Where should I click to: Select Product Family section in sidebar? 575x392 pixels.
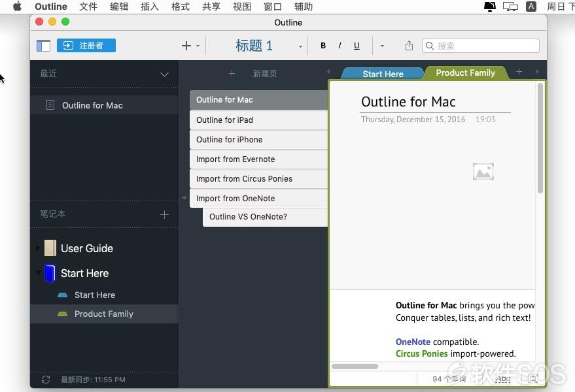105,314
